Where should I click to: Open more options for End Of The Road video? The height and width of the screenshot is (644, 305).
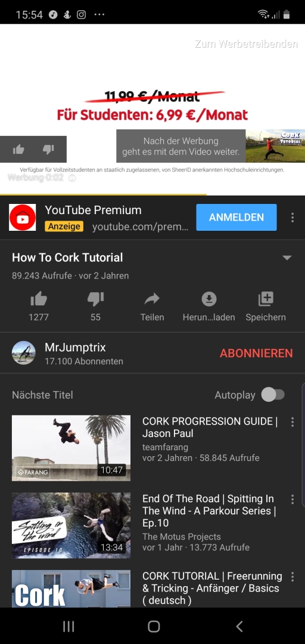click(x=292, y=500)
